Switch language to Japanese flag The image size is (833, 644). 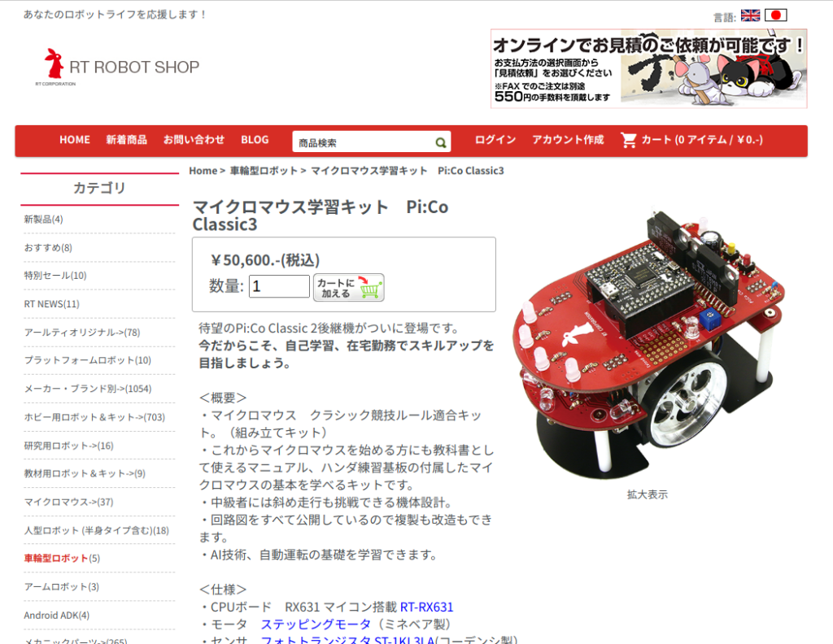coord(775,15)
